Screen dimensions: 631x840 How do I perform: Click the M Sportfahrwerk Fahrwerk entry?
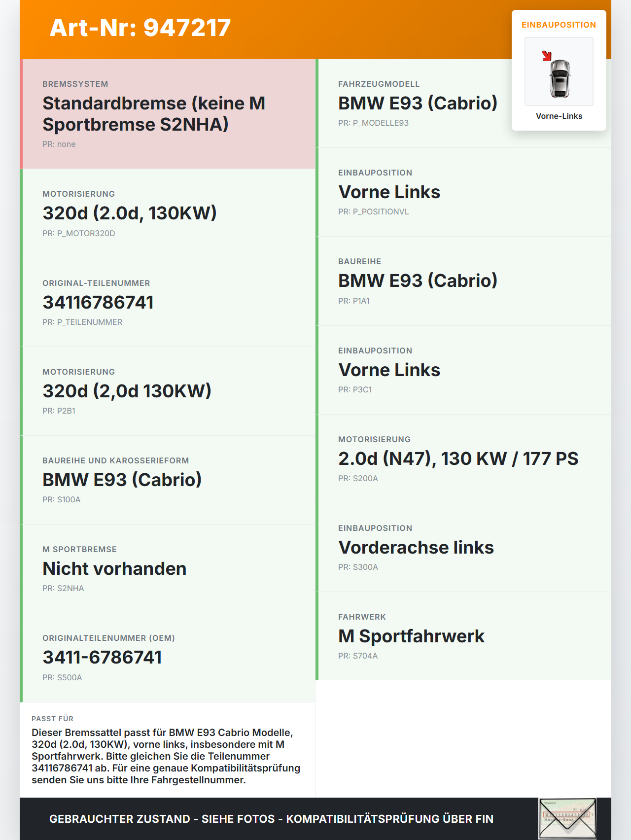tap(463, 636)
